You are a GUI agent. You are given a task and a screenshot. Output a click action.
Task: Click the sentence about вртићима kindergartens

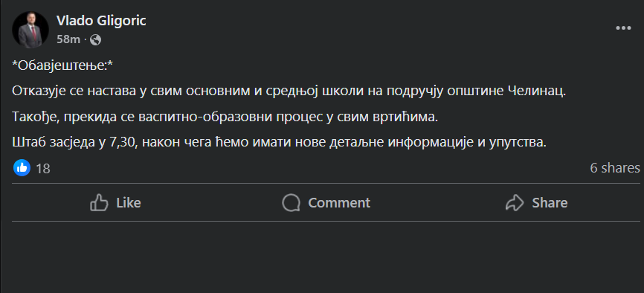pos(225,117)
